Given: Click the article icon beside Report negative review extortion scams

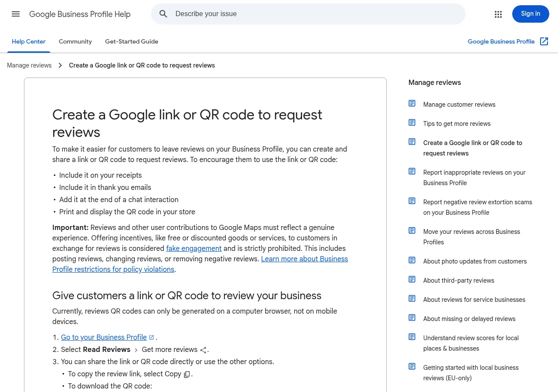Looking at the screenshot, I should coord(412,201).
